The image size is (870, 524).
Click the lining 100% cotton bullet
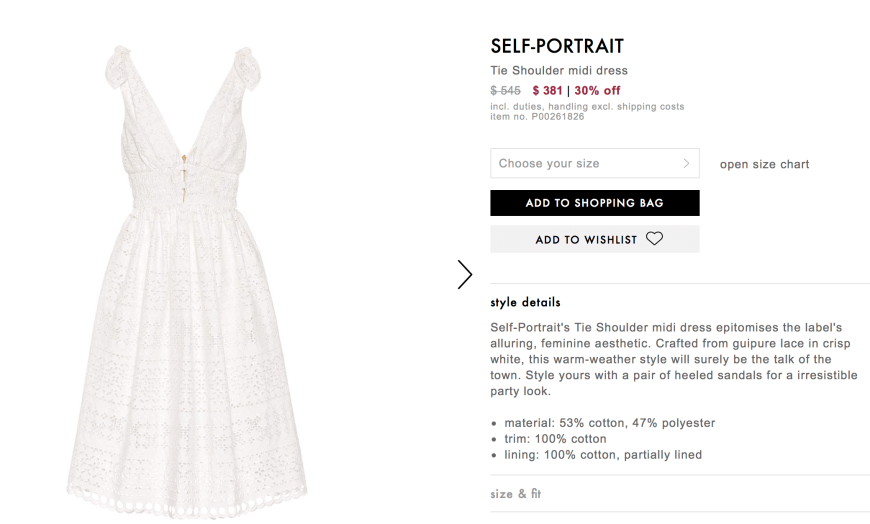click(x=603, y=455)
